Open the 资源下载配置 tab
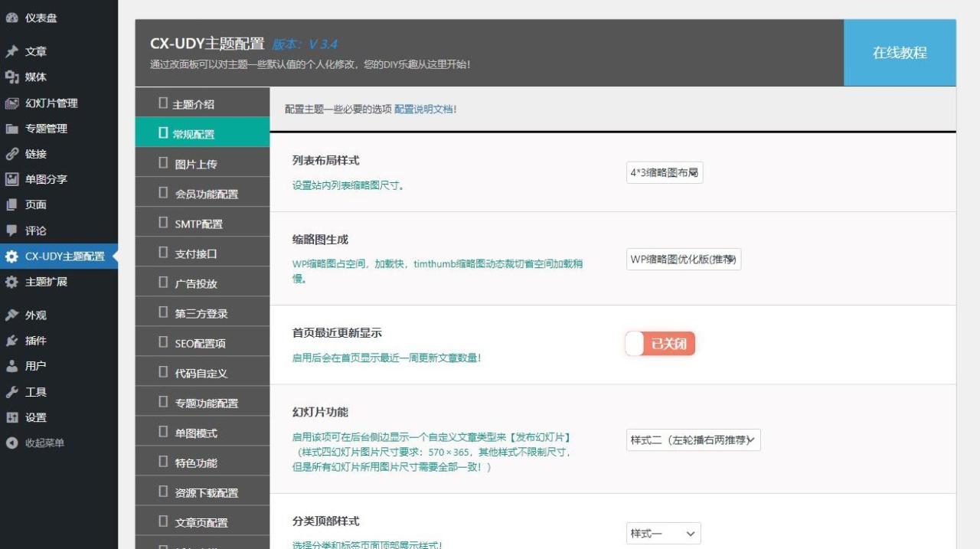The image size is (980, 549). [202, 492]
